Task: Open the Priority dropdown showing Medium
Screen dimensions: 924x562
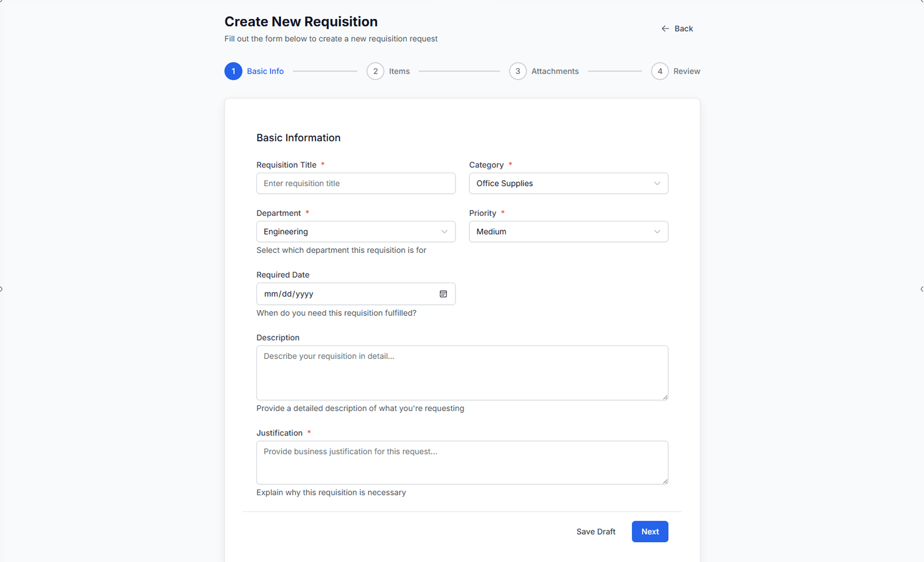Action: (x=568, y=231)
